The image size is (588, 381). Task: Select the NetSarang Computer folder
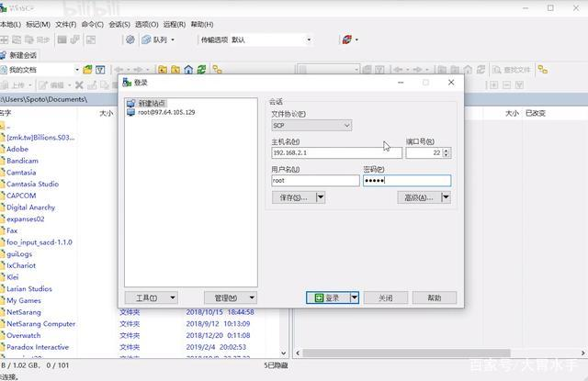point(40,324)
